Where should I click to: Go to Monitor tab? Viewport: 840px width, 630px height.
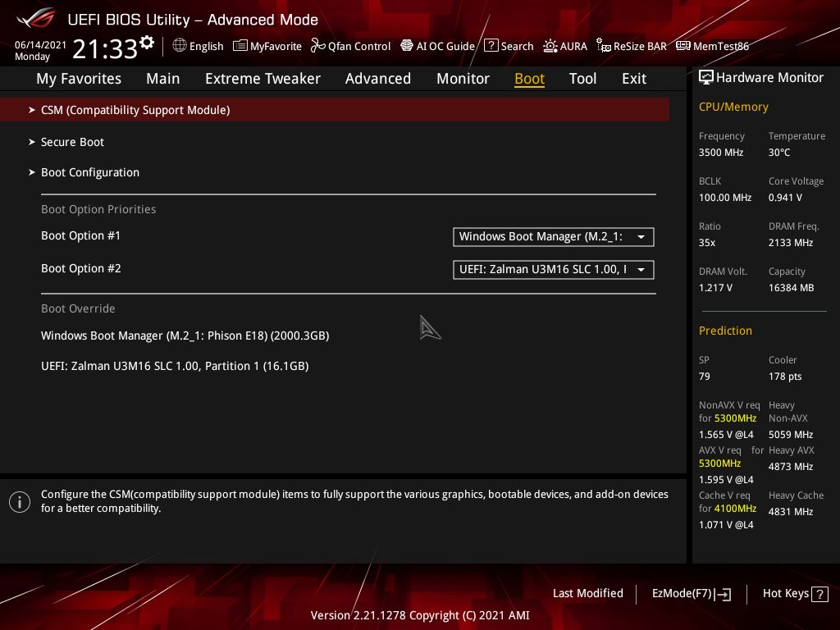pyautogui.click(x=463, y=79)
